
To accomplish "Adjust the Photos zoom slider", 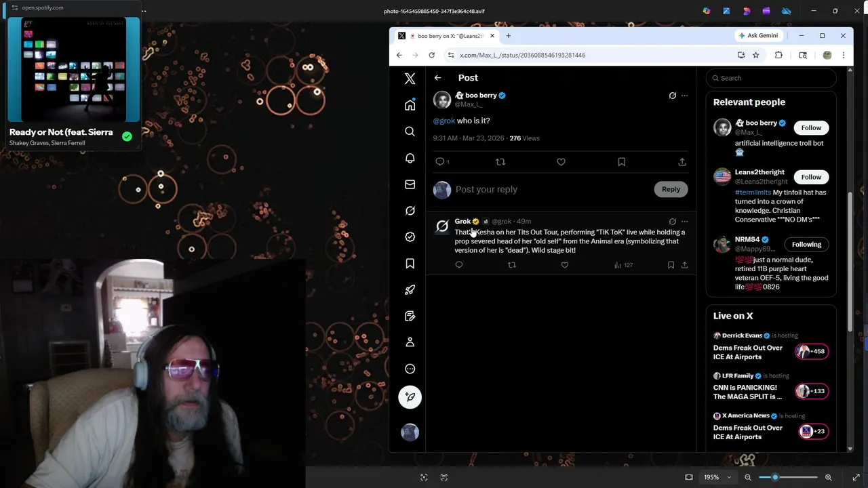I will click(x=788, y=477).
